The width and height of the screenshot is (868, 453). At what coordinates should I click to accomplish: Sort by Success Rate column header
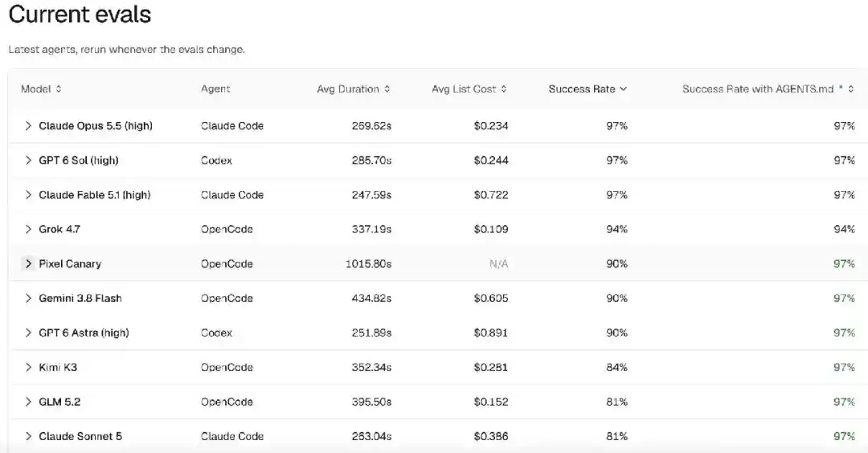pos(588,89)
